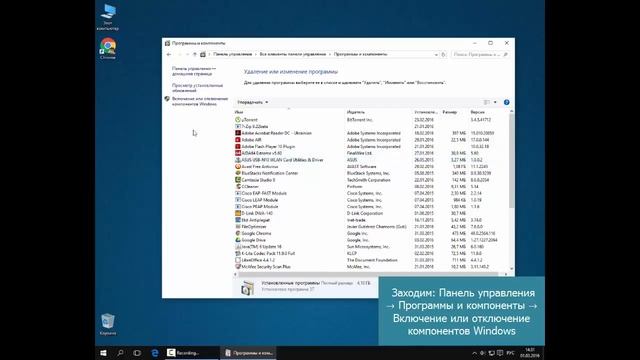Select the D-Link DWA-140 icon
The height and width of the screenshot is (360, 640).
click(x=238, y=213)
